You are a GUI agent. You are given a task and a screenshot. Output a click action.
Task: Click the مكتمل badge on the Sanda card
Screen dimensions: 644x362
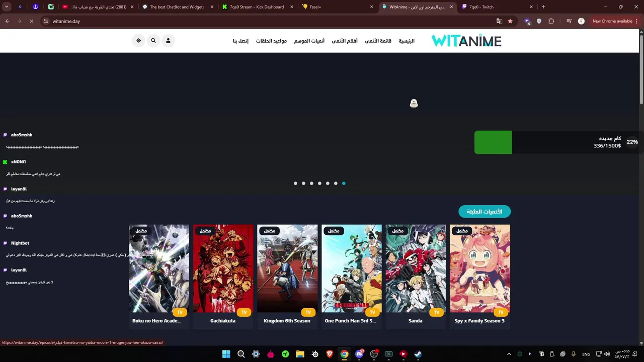(x=398, y=231)
